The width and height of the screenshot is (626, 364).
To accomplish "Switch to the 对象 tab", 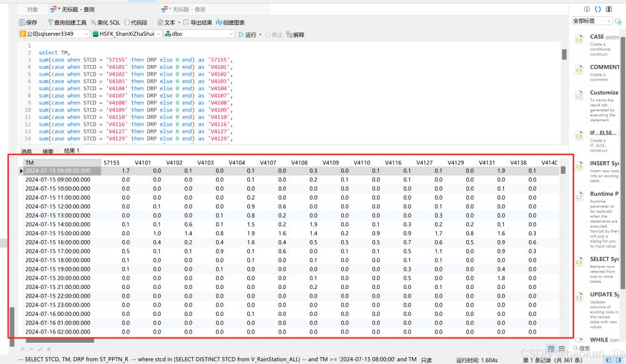I will (x=33, y=9).
